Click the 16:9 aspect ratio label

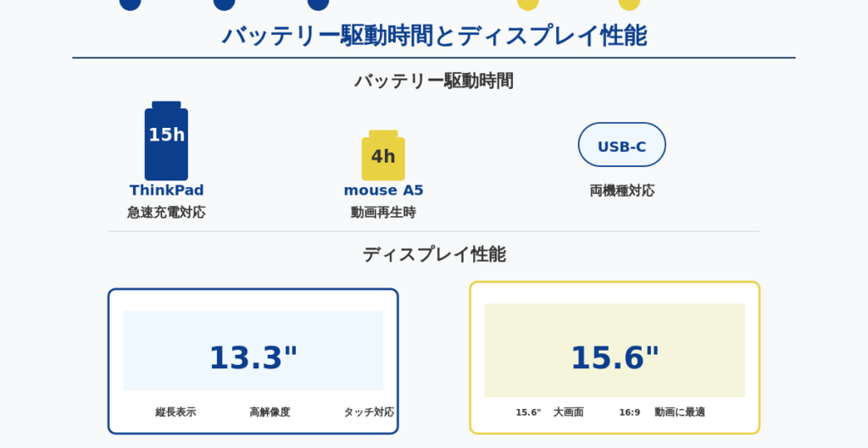(x=629, y=412)
